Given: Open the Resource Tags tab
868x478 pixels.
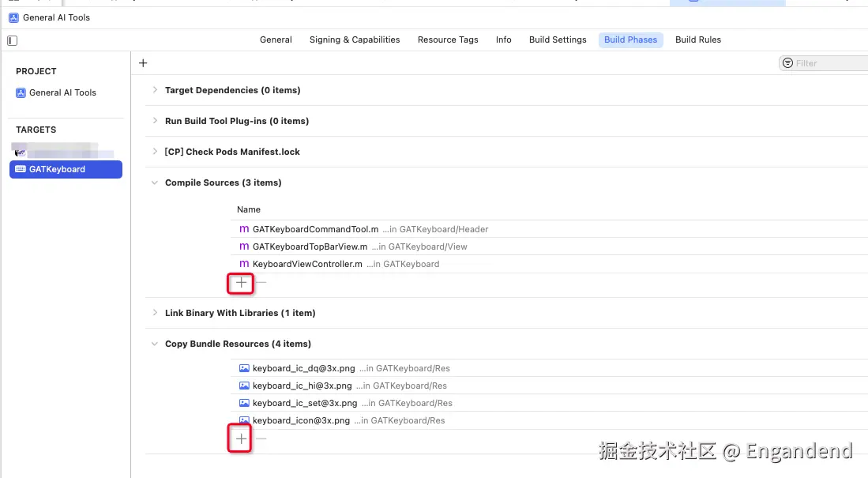Looking at the screenshot, I should (448, 40).
